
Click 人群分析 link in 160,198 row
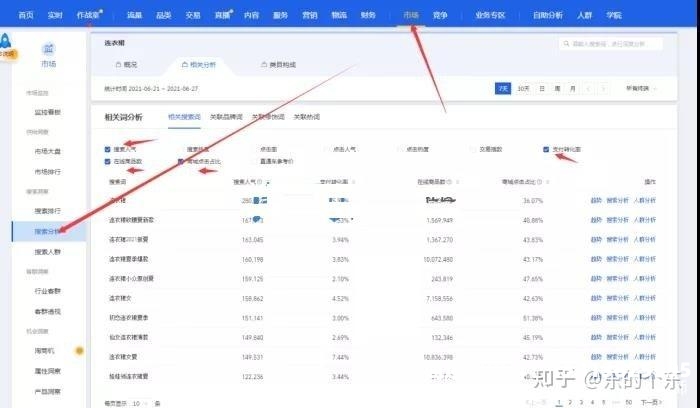[645, 259]
